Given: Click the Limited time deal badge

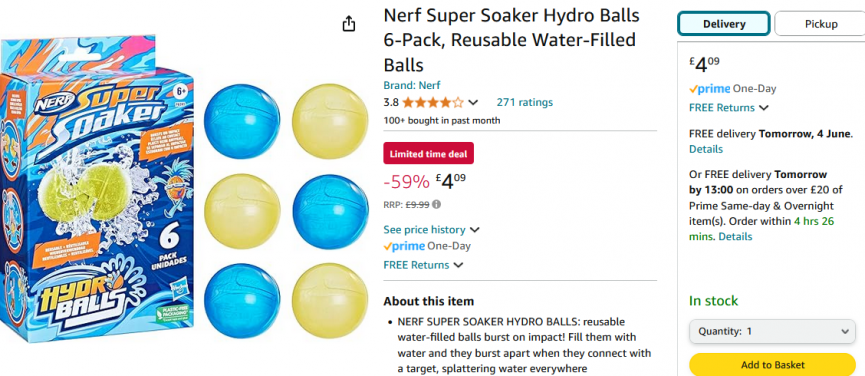Looking at the screenshot, I should click(x=429, y=154).
